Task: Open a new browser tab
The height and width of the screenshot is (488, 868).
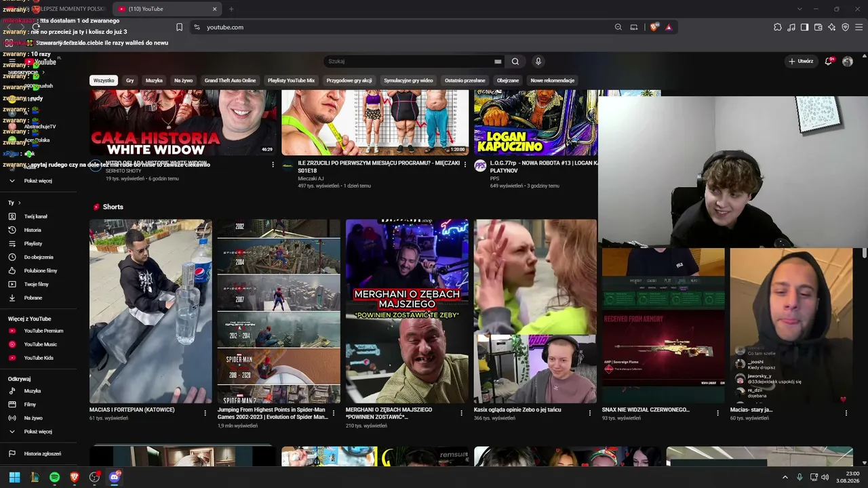Action: click(231, 9)
